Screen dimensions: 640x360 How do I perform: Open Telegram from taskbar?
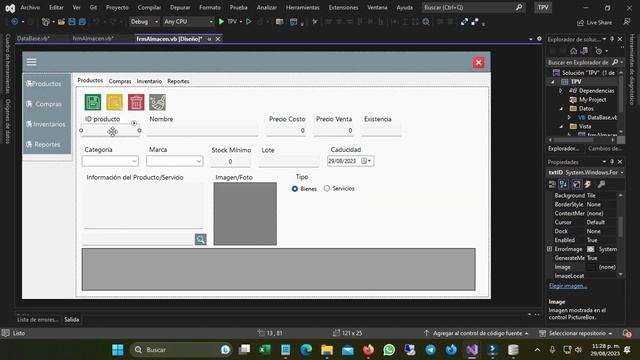point(430,350)
